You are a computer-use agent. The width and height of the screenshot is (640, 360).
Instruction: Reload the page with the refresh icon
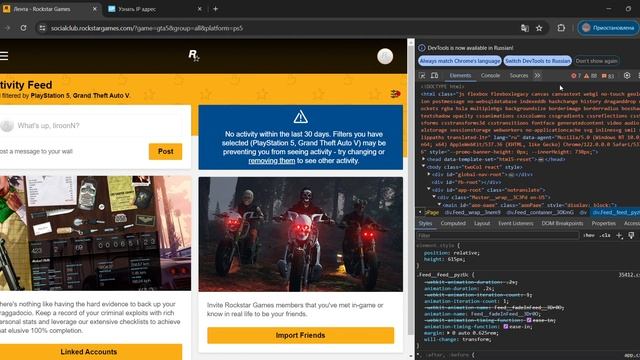coord(23,28)
